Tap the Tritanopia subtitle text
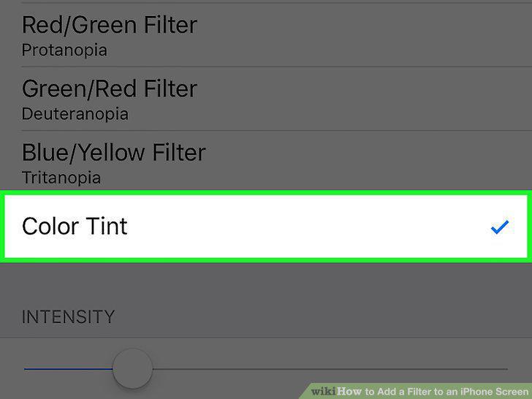Screen dimensions: 532x399 pos(61,178)
